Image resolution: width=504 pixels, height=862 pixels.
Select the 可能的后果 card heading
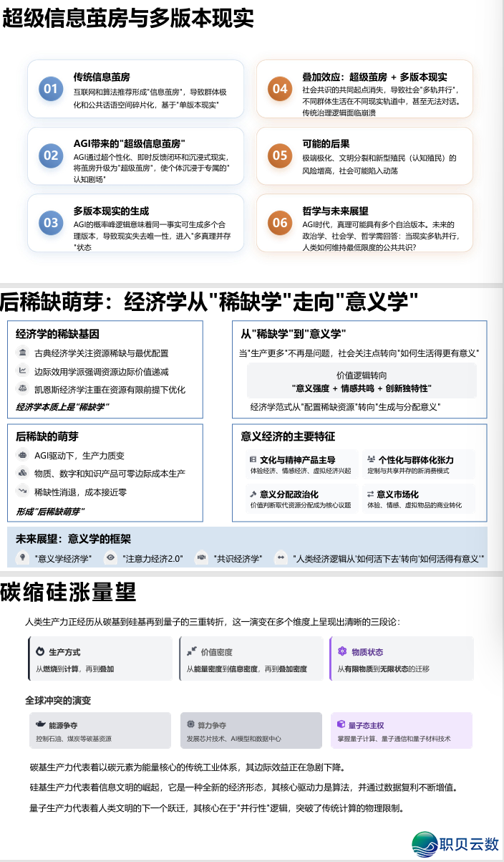tap(326, 143)
